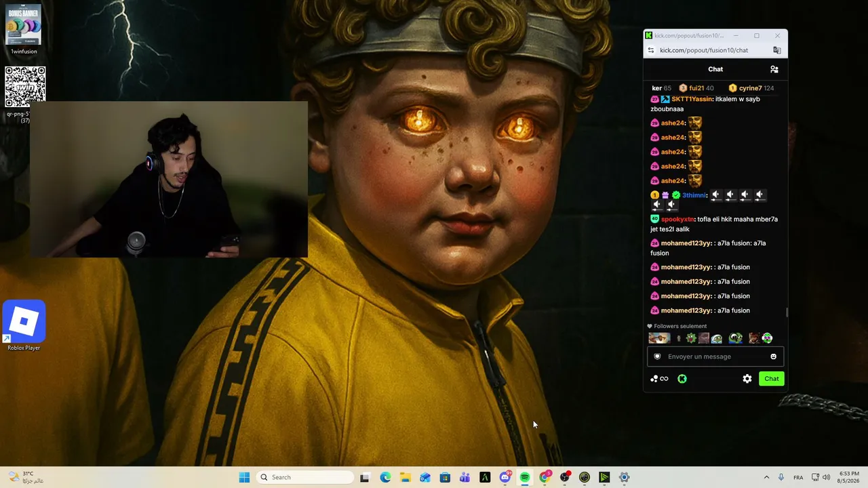
Task: Click the webcam overlay window
Action: pyautogui.click(x=169, y=180)
